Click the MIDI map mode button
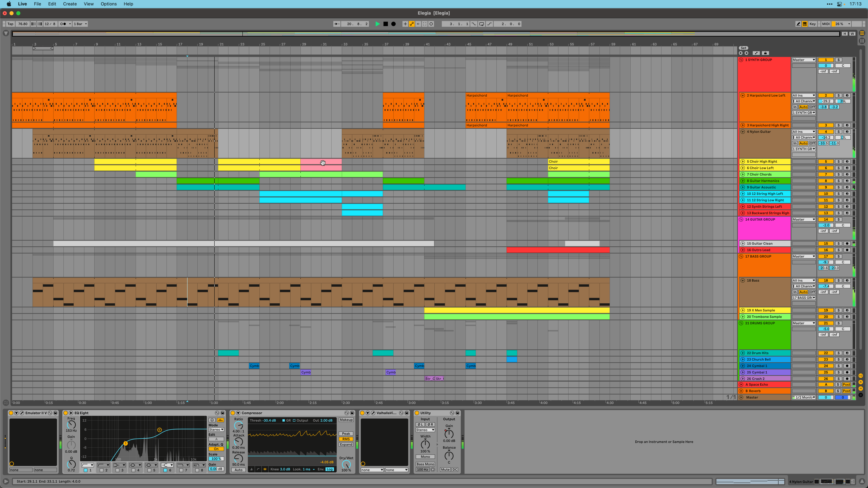The height and width of the screenshot is (488, 868). coord(826,24)
